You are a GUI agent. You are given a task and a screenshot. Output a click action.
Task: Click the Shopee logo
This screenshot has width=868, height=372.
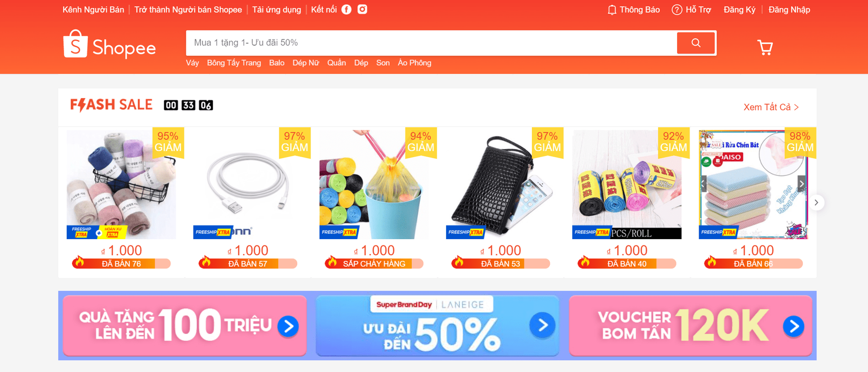[x=109, y=44]
